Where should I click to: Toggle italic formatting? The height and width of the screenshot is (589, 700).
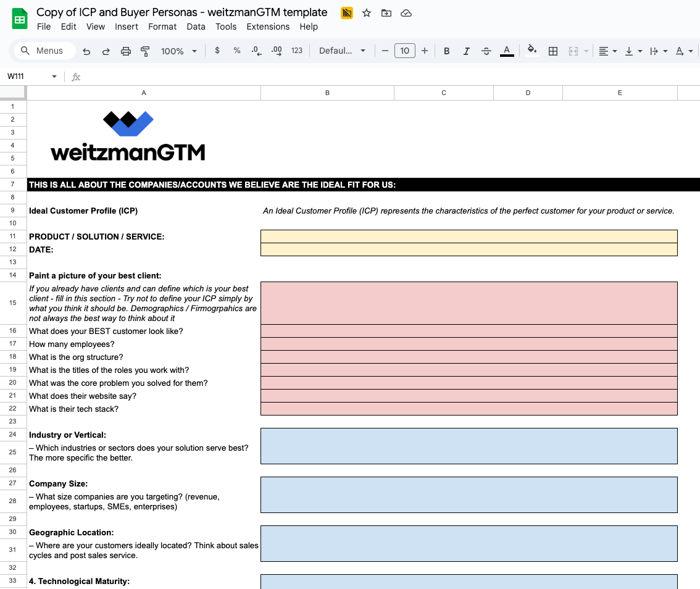pyautogui.click(x=466, y=51)
